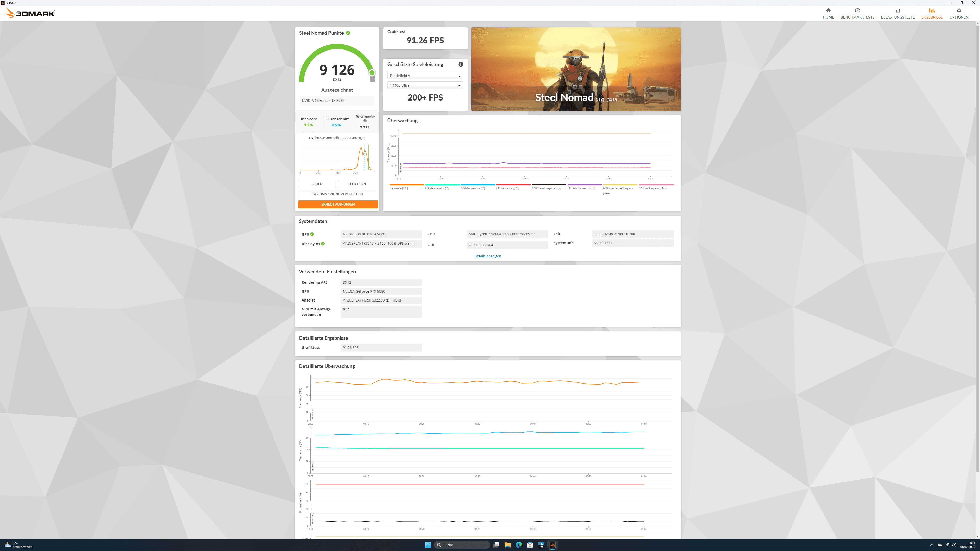Open File Explorer from the taskbar
Viewport: 980px width, 551px height.
508,545
